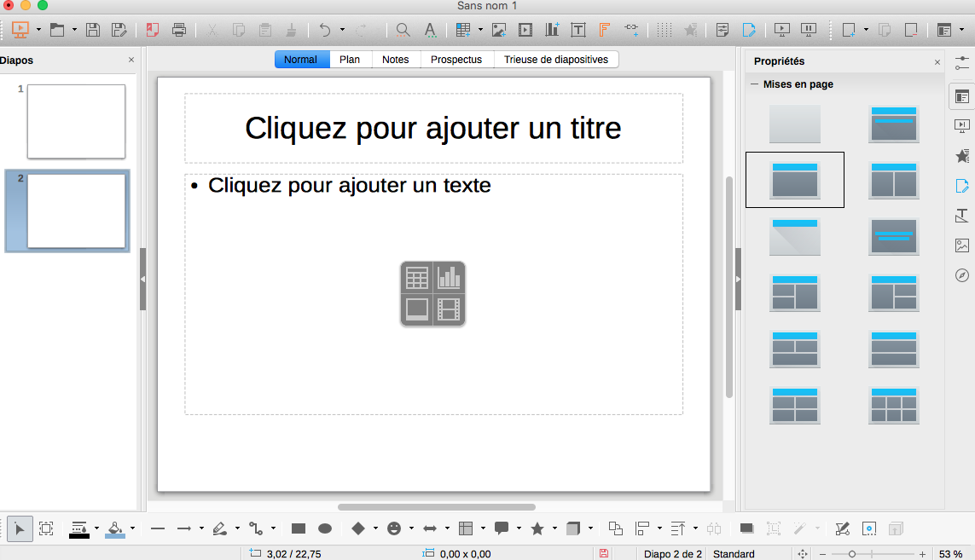Click the Open folder icon
This screenshot has height=560, width=975.
(x=57, y=29)
